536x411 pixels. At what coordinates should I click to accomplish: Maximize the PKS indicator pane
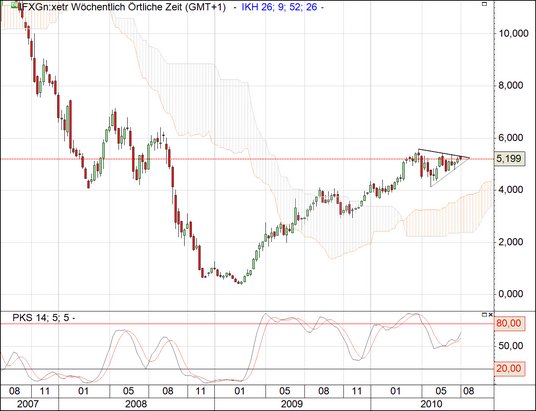(484, 315)
